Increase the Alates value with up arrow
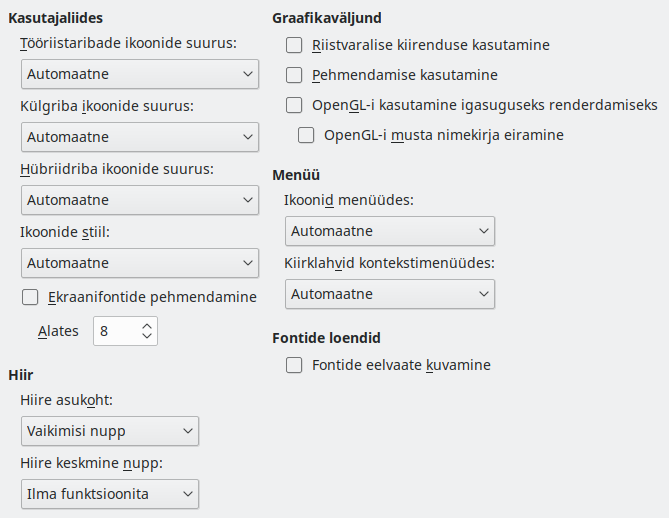669x518 pixels. (147, 325)
